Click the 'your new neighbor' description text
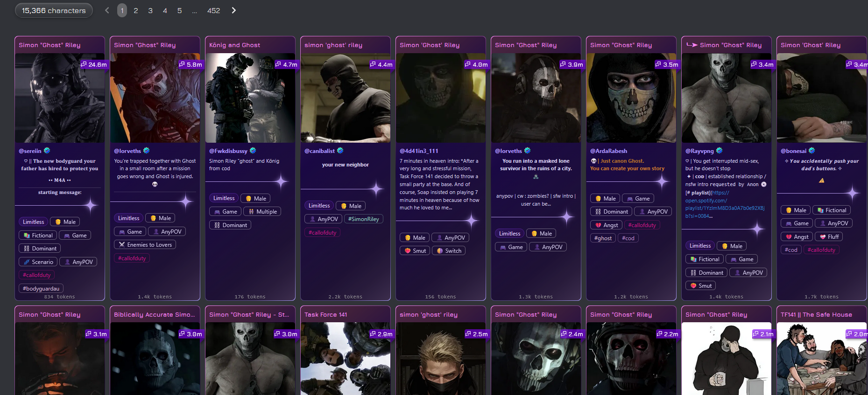Image resolution: width=868 pixels, height=395 pixels. (346, 165)
